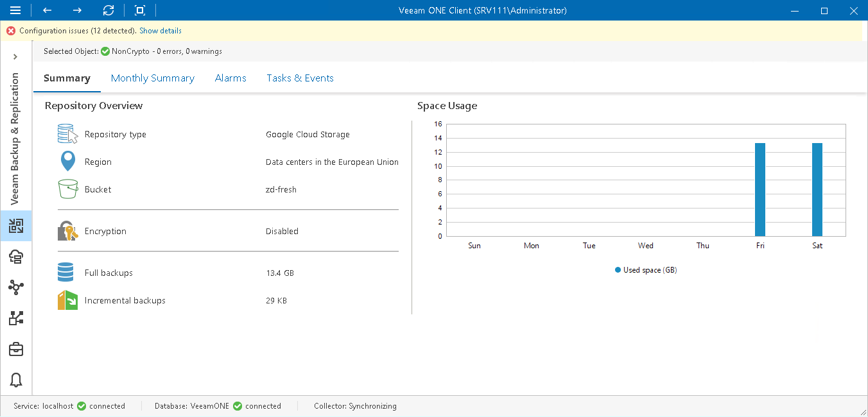Image resolution: width=868 pixels, height=417 pixels.
Task: Click the service connected status indicator
Action: (82, 405)
